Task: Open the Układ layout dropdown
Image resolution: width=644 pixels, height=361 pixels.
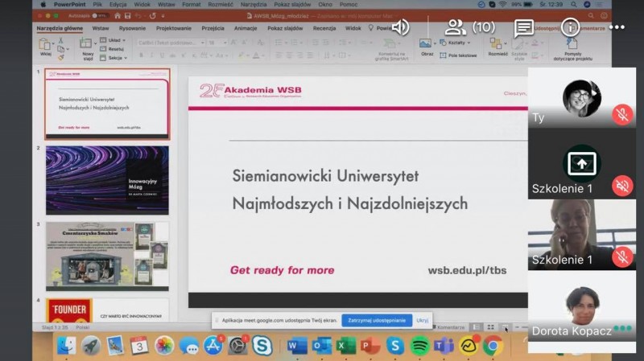Action: pyautogui.click(x=113, y=40)
